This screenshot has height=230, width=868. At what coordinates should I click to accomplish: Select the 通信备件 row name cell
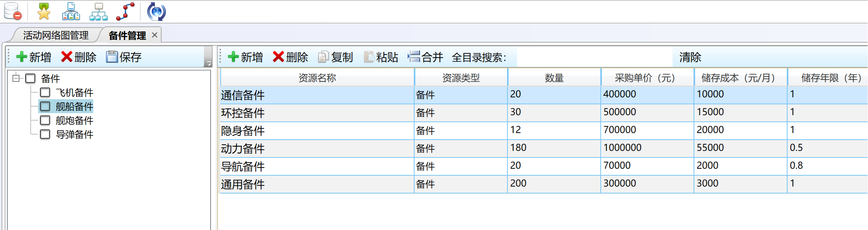pos(317,95)
